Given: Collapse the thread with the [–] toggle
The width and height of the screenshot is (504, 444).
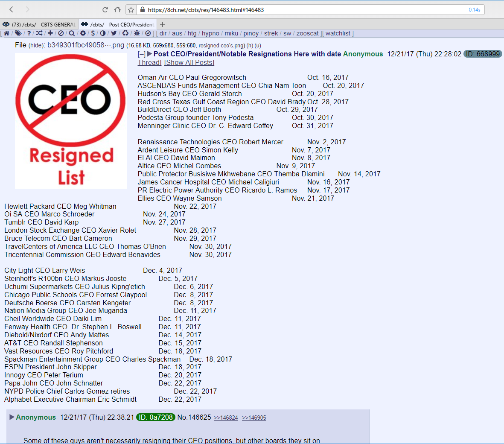Looking at the screenshot, I should [141, 54].
